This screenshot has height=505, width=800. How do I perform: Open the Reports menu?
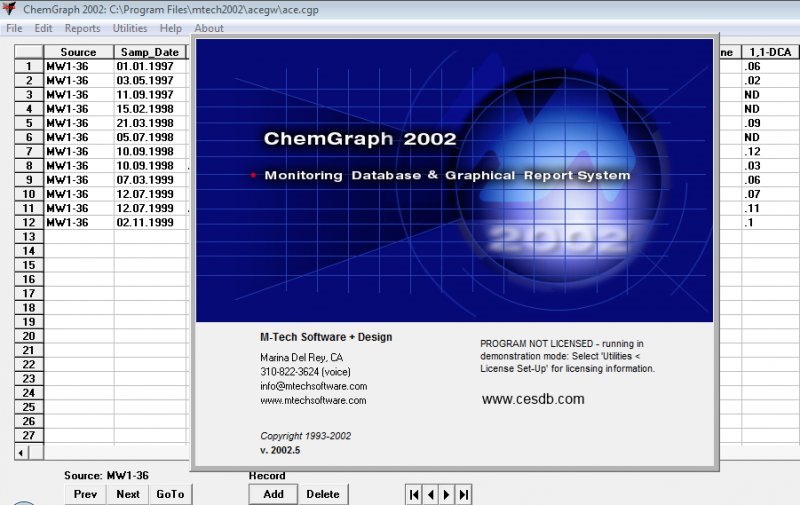(82, 28)
